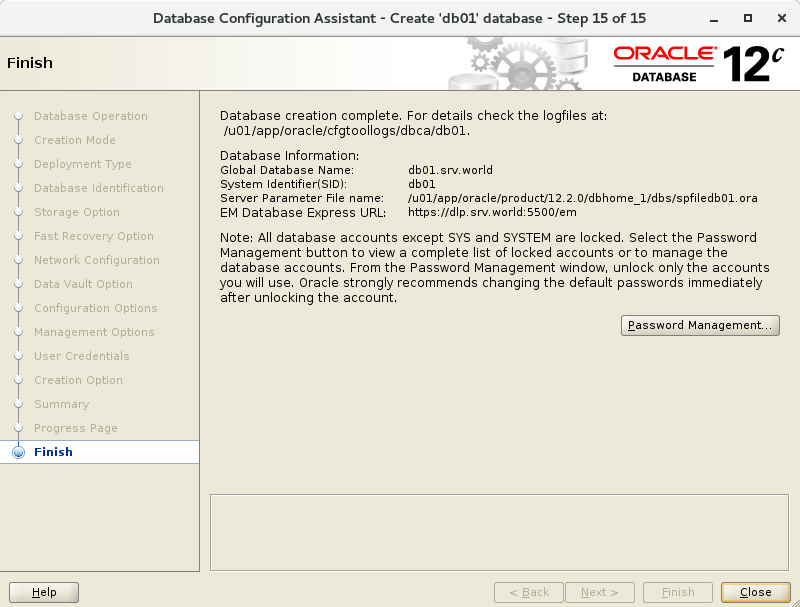Close the window with the X button
This screenshot has width=800, height=607.
pyautogui.click(x=782, y=18)
